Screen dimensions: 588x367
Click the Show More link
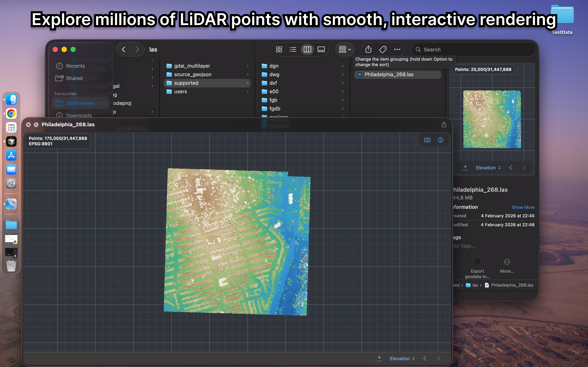523,207
